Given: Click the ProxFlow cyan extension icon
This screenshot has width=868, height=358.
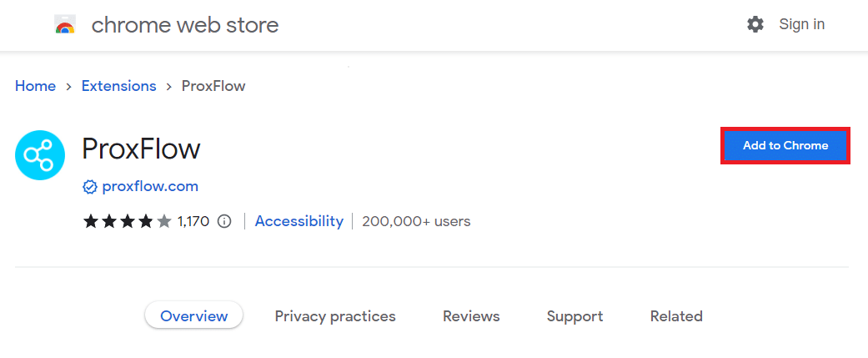Looking at the screenshot, I should click(x=40, y=155).
